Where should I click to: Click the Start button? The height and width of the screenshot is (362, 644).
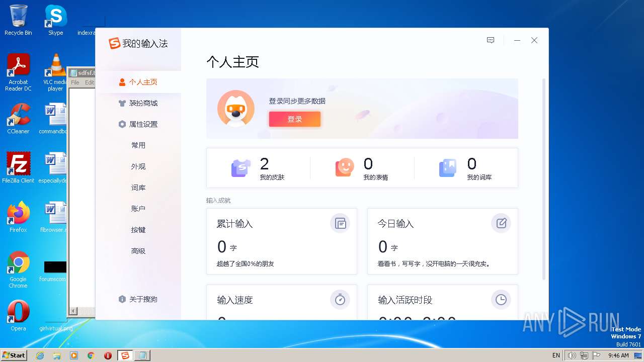click(14, 355)
